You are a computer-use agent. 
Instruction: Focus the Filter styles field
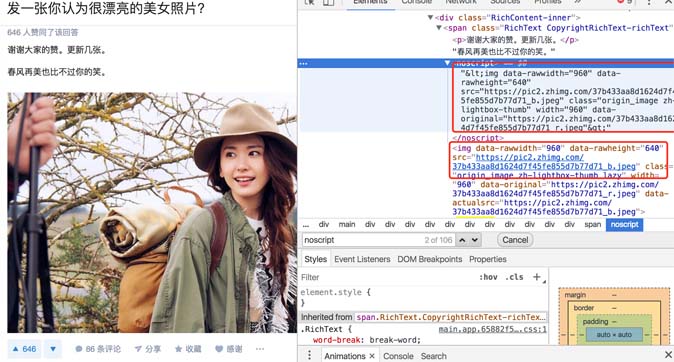[387, 277]
